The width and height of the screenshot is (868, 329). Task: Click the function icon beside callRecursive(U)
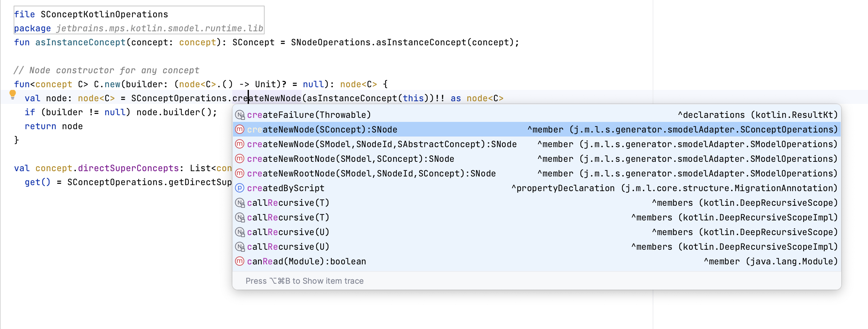pyautogui.click(x=239, y=232)
